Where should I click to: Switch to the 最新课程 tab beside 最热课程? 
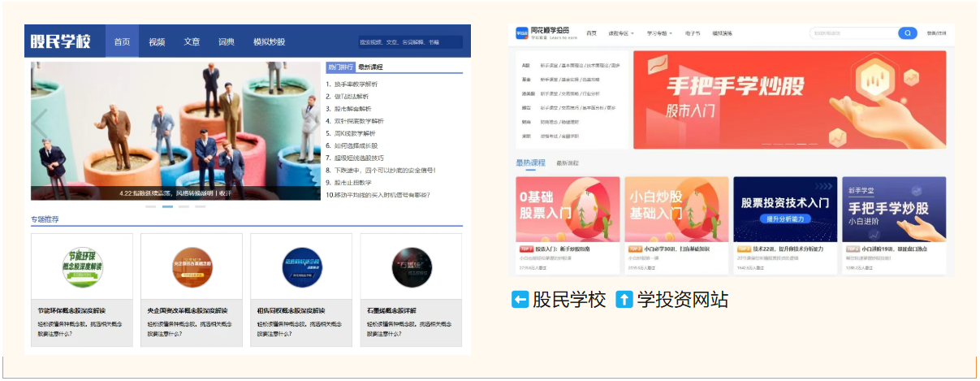click(568, 163)
